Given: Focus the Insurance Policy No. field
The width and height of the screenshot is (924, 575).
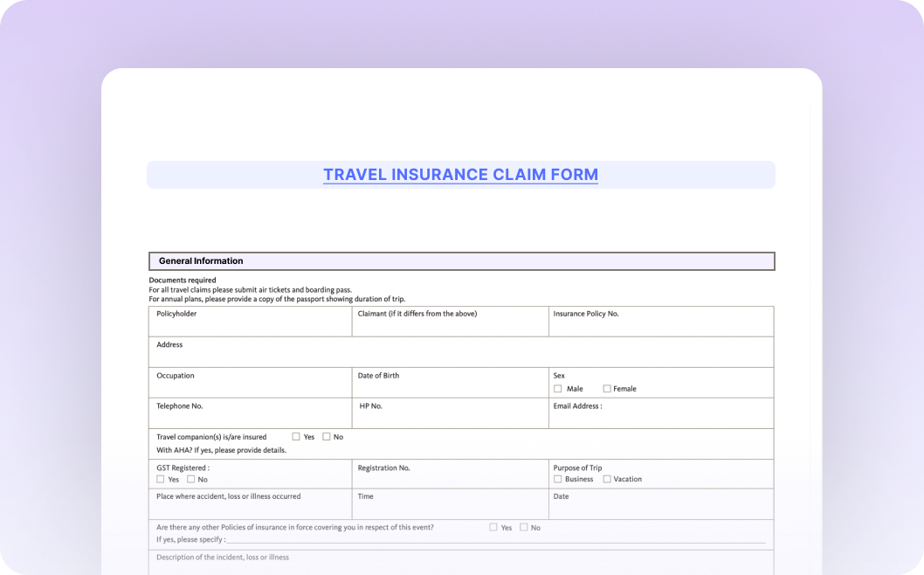Looking at the screenshot, I should (x=661, y=325).
